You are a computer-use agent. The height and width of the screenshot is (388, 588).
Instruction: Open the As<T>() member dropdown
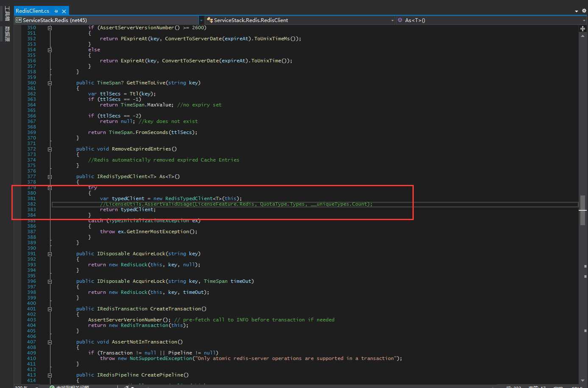click(x=584, y=20)
